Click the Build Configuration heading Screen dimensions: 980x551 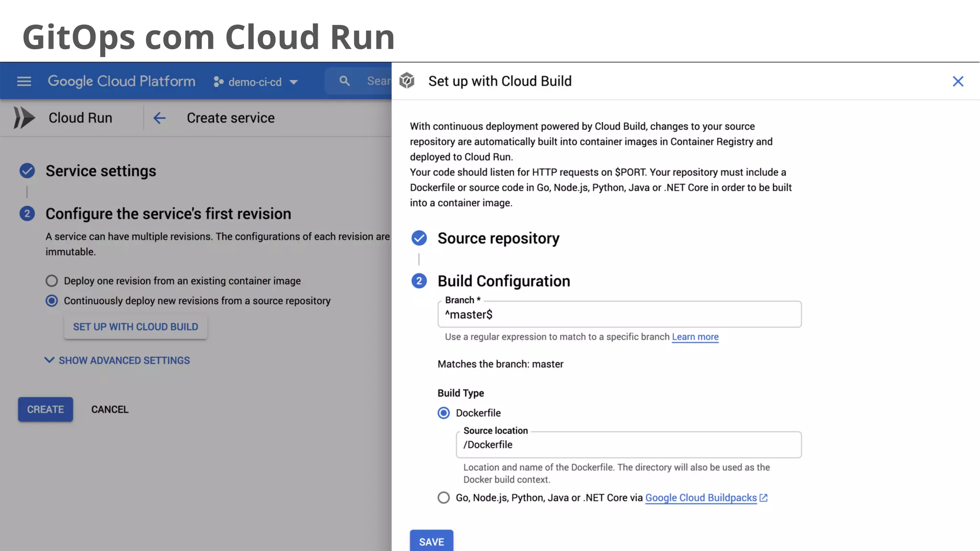[504, 281]
